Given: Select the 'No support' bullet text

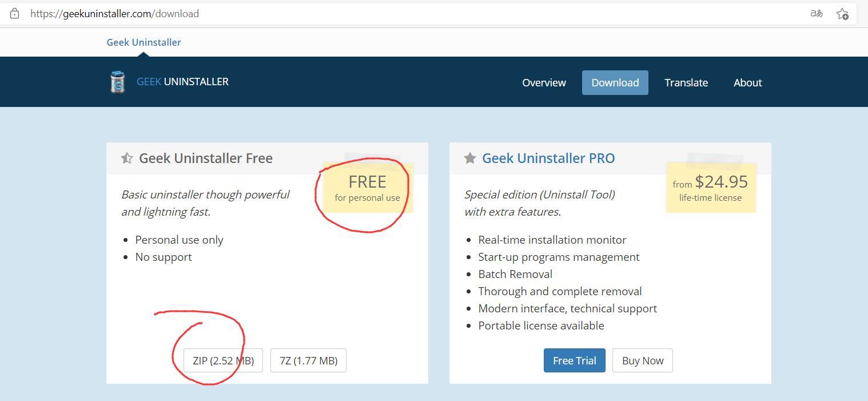Looking at the screenshot, I should point(164,257).
